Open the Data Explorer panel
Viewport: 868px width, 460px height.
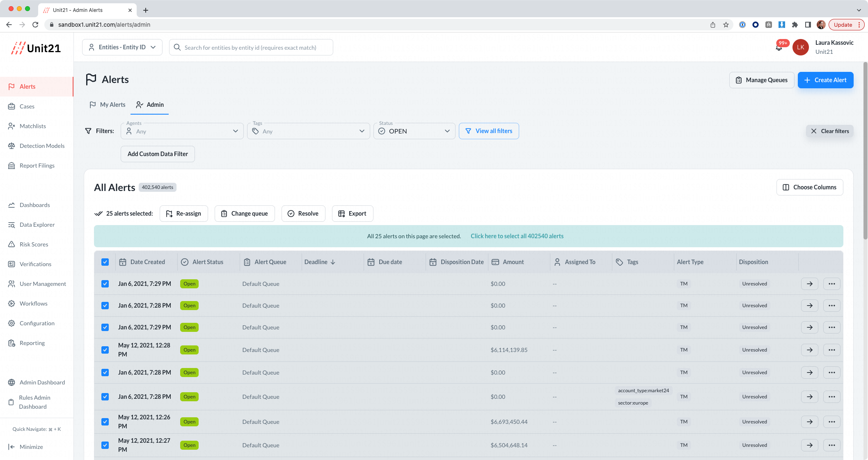37,224
